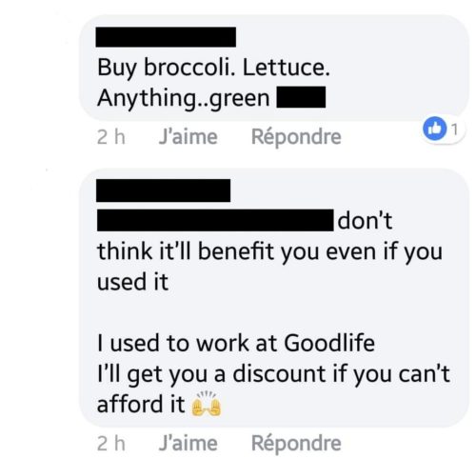Open the broccoli comment's 2 h timestamp
The image size is (476, 459).
pos(111,137)
